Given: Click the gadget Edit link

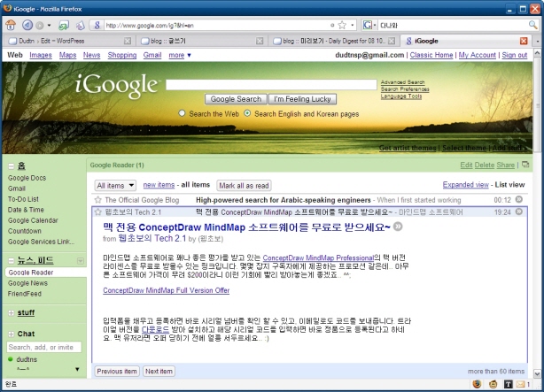Looking at the screenshot, I should 466,165.
